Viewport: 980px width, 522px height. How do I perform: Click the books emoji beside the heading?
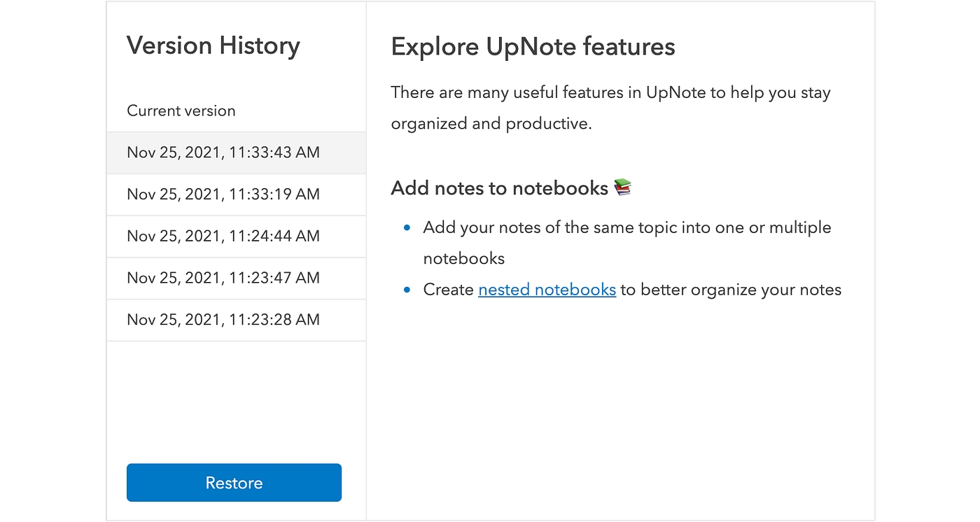click(x=622, y=187)
